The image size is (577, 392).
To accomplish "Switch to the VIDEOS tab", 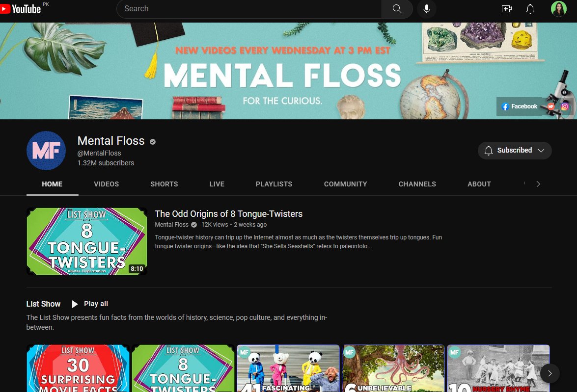I will point(107,184).
